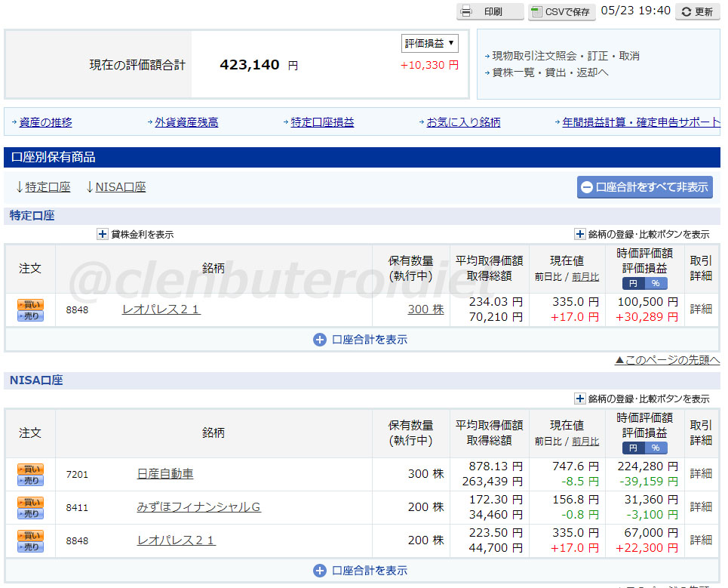The height and width of the screenshot is (588, 728).
Task: Select stock code 8411 text
Action: pos(77,508)
